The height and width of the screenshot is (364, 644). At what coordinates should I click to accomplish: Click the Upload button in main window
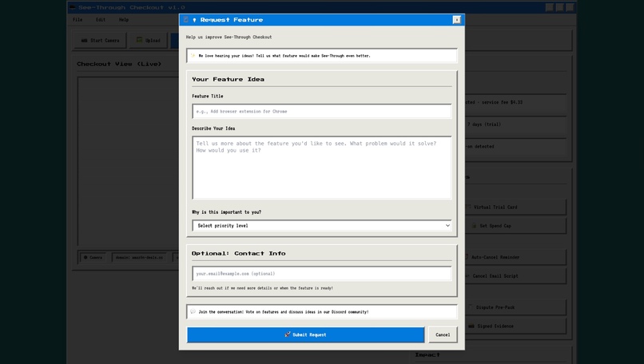pos(149,40)
